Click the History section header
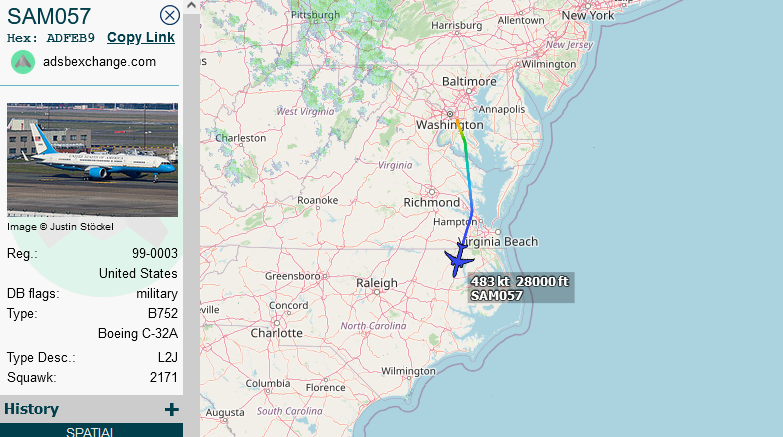Viewport: 783px width, 437px height. pos(91,409)
